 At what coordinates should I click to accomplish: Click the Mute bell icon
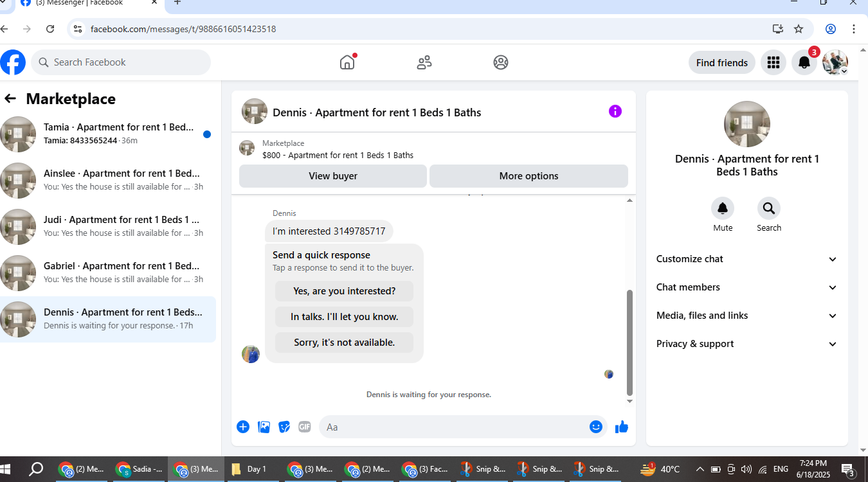coord(723,208)
